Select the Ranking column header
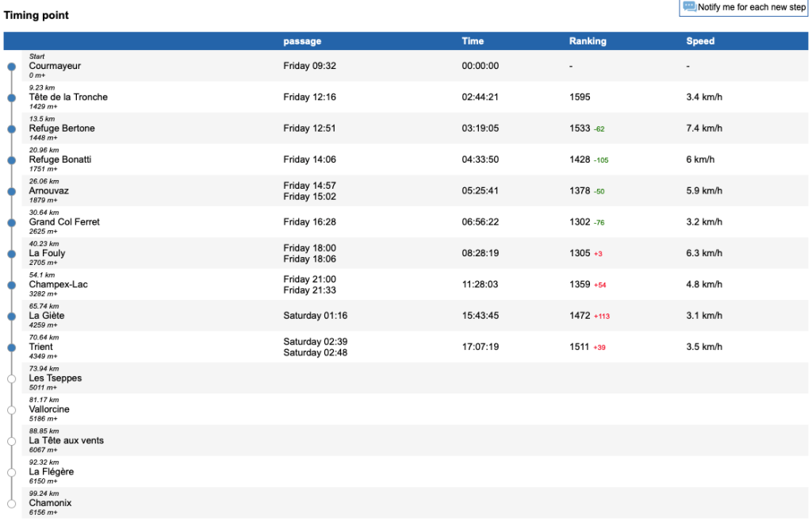 point(588,41)
